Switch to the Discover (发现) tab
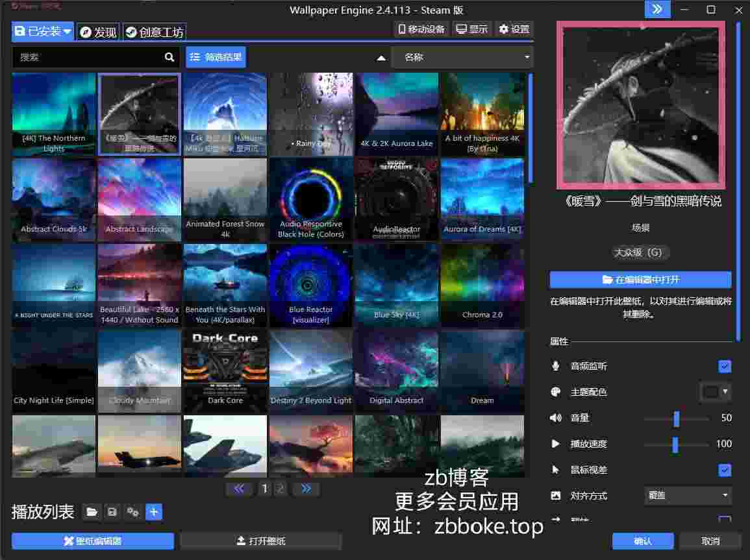This screenshot has height=560, width=750. tap(98, 32)
